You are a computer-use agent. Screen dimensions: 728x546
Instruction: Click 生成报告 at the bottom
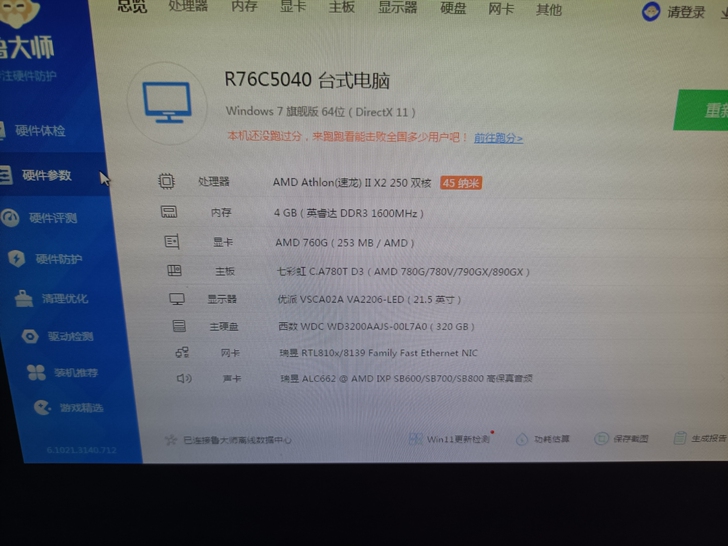point(708,438)
